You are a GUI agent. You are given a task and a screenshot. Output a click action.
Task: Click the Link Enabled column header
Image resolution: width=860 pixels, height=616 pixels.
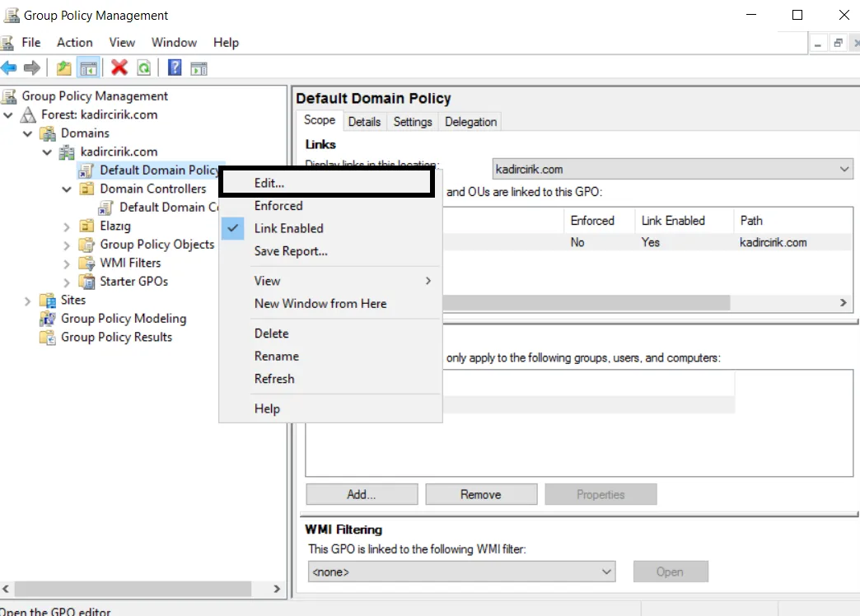point(684,221)
